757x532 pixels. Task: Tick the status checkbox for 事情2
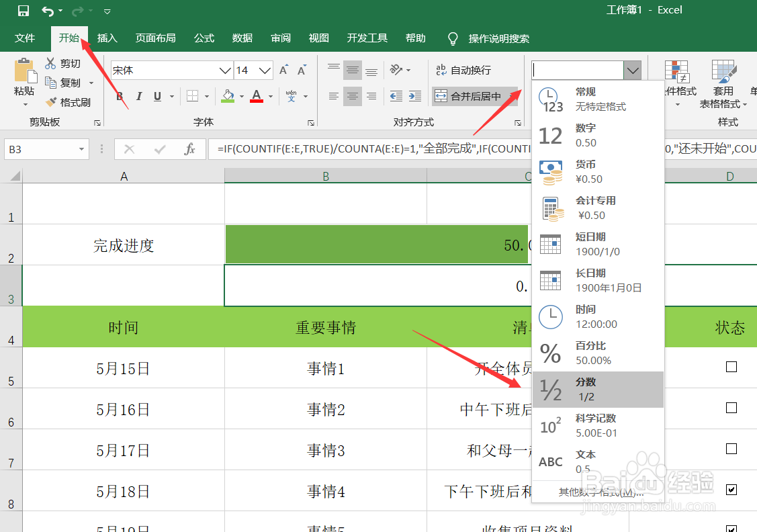point(731,408)
